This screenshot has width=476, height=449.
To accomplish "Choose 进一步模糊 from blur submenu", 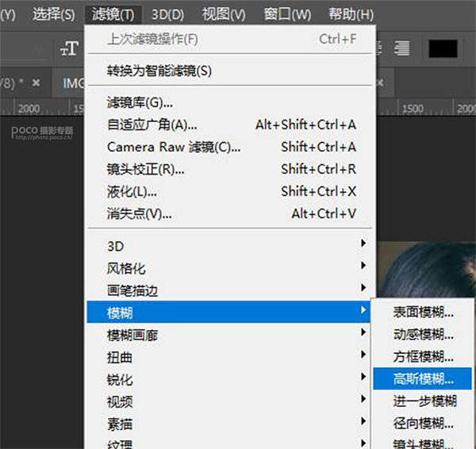I will tap(423, 401).
